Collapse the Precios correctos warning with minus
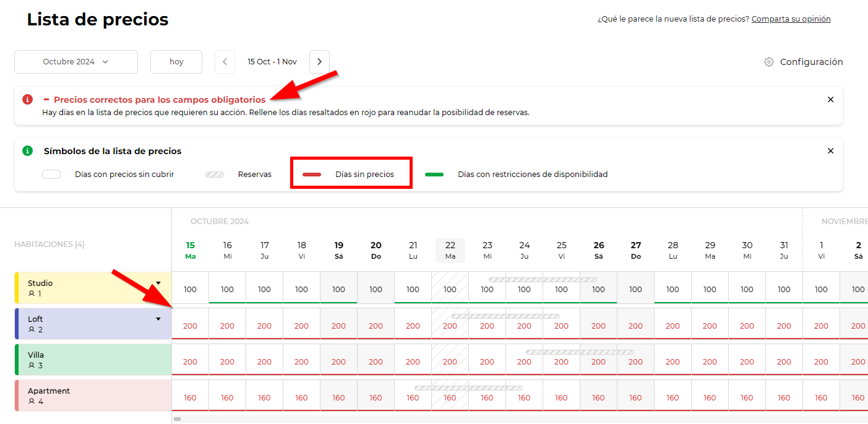Viewport: 868px width, 424px height. [x=46, y=100]
